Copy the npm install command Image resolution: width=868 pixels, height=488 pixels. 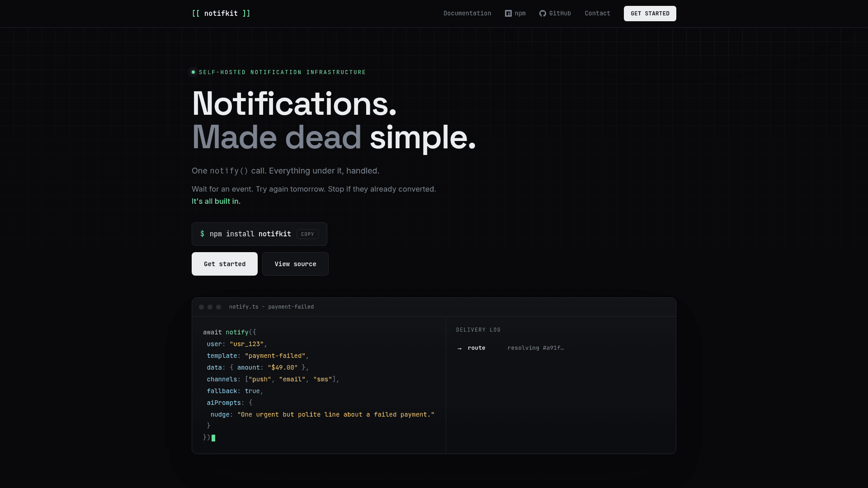tap(307, 234)
